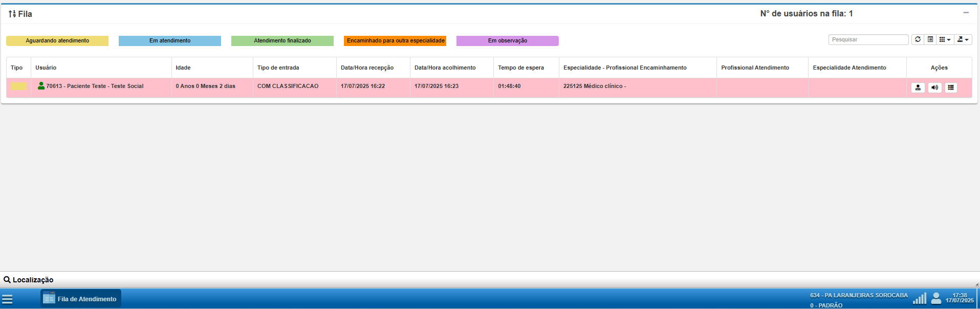Collapse the Fila panel with minus icon
The height and width of the screenshot is (309, 980).
coord(966,13)
